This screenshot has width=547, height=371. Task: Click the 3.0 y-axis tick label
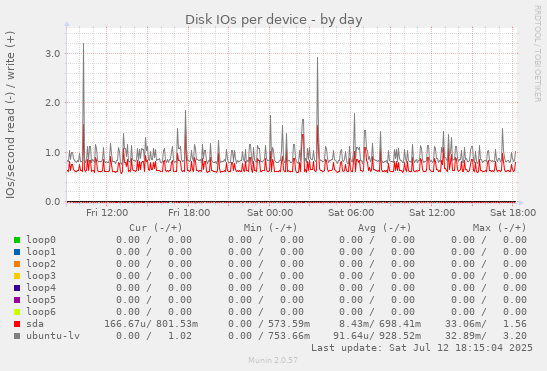pos(53,54)
